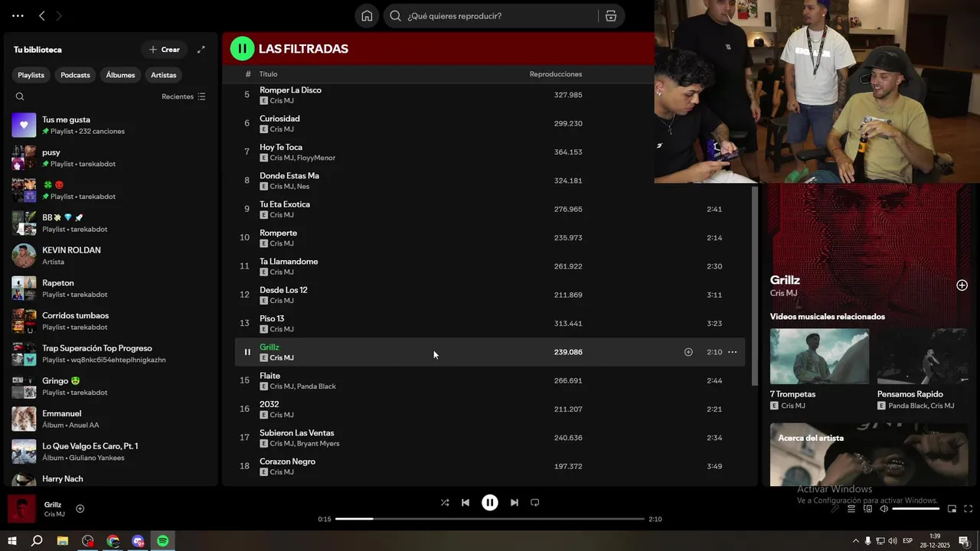Open the 7 Trompetas music video thumbnail
Image resolution: width=980 pixels, height=551 pixels.
(819, 357)
